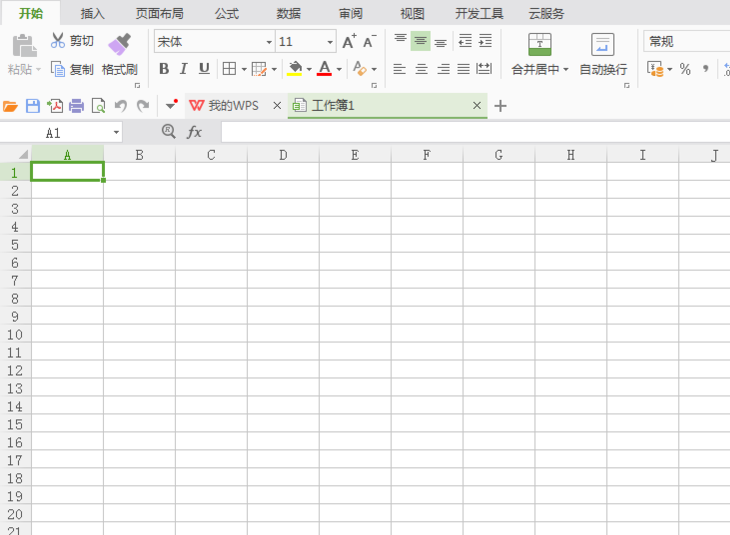Expand the font size dropdown showing 11
The image size is (730, 535).
pos(330,42)
